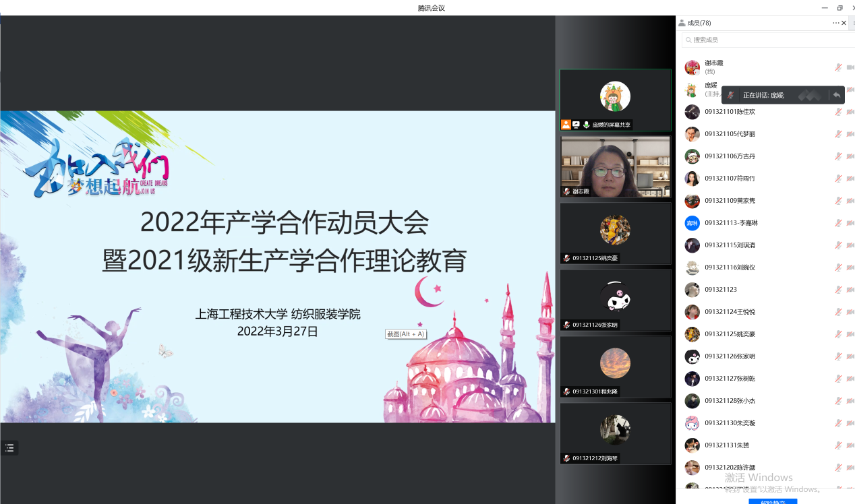The image size is (855, 504).
Task: Toggle microphone for 谢志霞 in member list
Action: coord(838,67)
